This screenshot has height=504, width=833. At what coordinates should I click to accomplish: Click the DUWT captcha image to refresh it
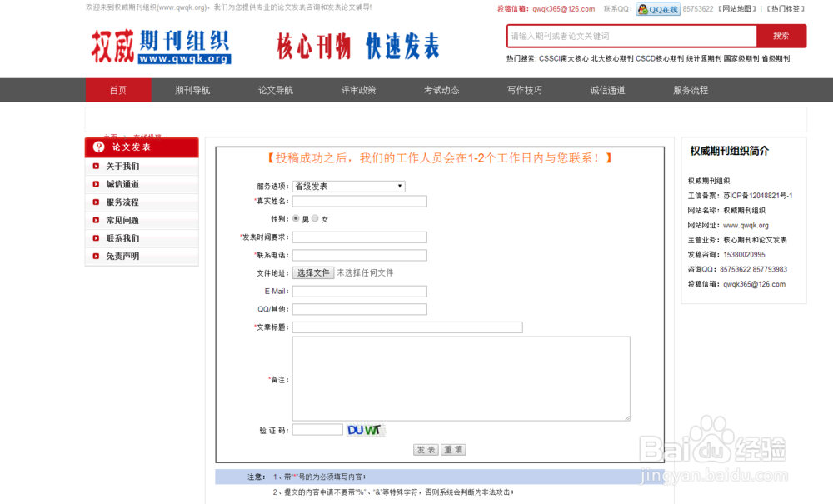coord(363,429)
